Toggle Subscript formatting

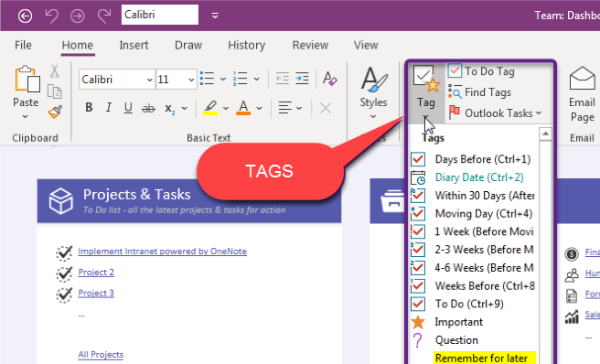[x=169, y=109]
